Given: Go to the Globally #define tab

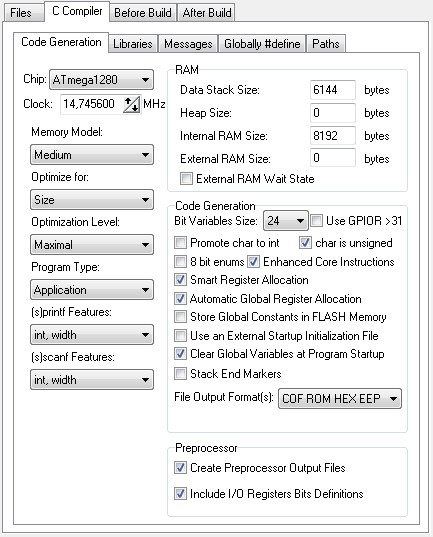Looking at the screenshot, I should [262, 44].
